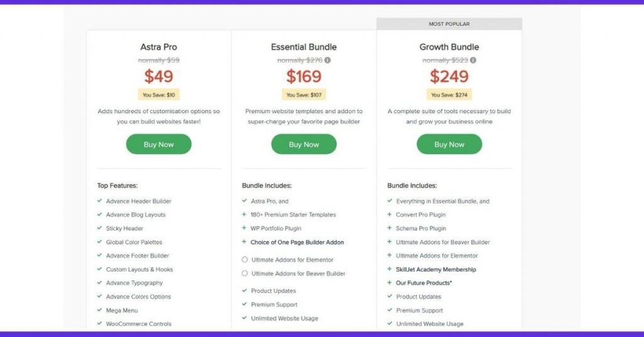Click the $169 Essential Bundle price
644x337 pixels.
[304, 76]
